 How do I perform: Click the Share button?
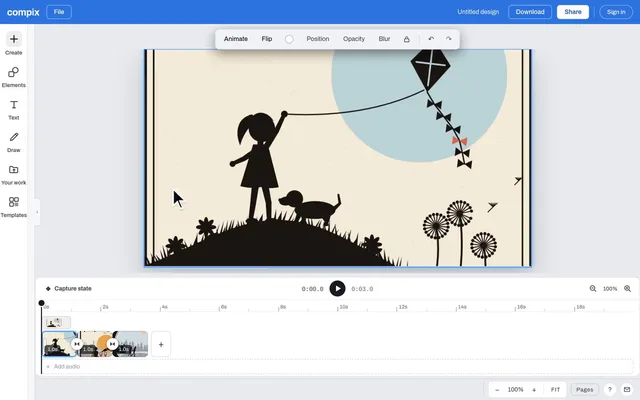[x=573, y=12]
